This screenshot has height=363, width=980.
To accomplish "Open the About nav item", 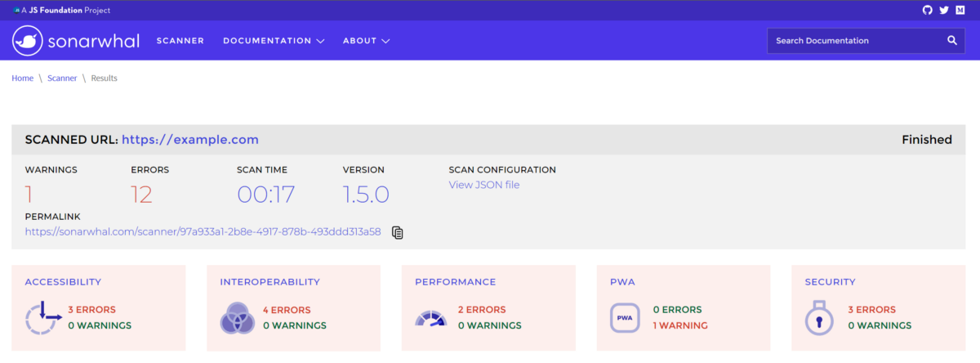I will click(x=359, y=40).
